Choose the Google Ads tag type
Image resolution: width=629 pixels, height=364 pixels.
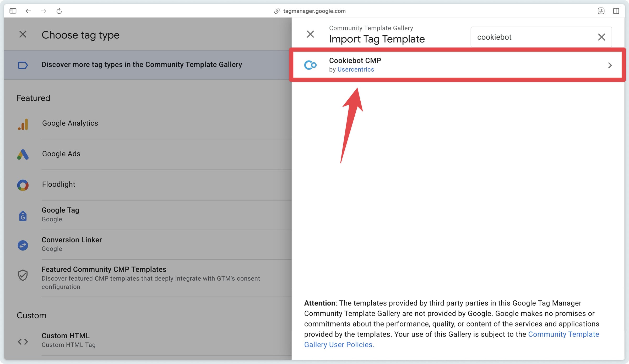pos(148,154)
